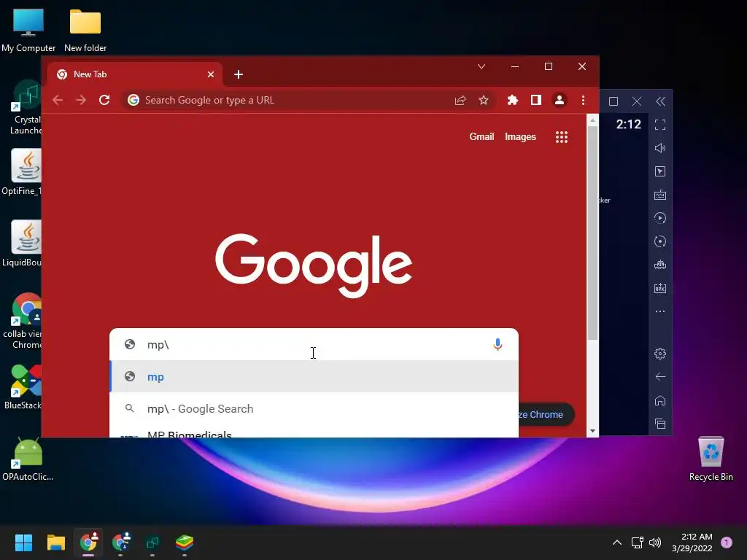The image size is (747, 560).
Task: Show more BlueStacks sidebar options
Action: pyautogui.click(x=659, y=311)
